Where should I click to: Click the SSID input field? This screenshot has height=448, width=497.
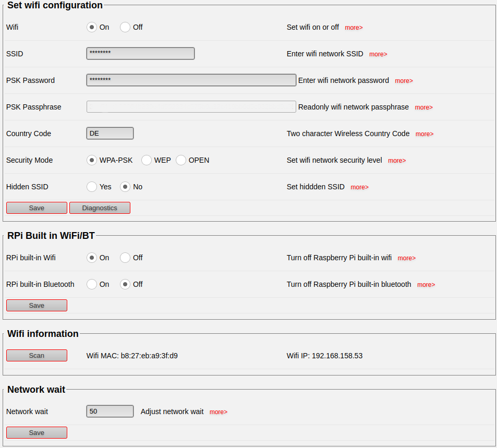[x=140, y=53]
